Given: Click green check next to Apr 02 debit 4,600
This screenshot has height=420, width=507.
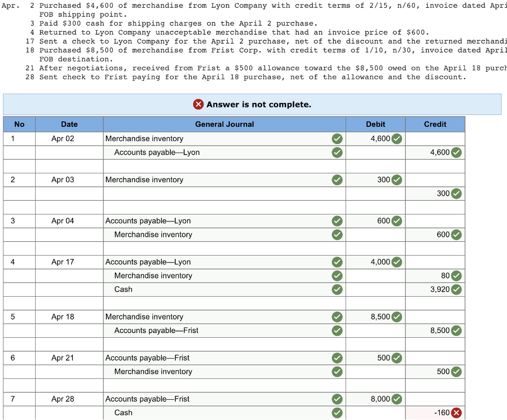Looking at the screenshot, I should [397, 139].
